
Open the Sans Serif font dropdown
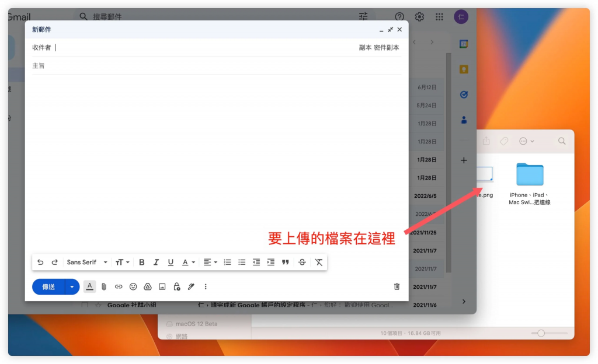tap(87, 262)
